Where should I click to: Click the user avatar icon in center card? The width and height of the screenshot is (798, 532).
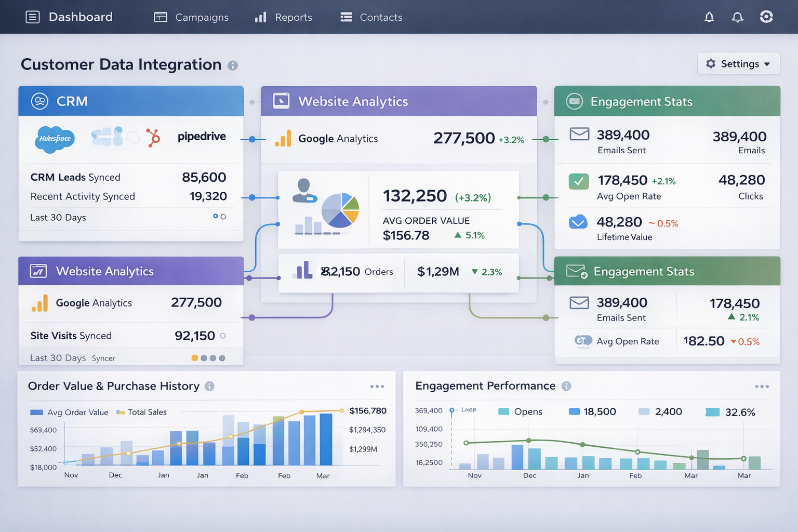coord(304,191)
